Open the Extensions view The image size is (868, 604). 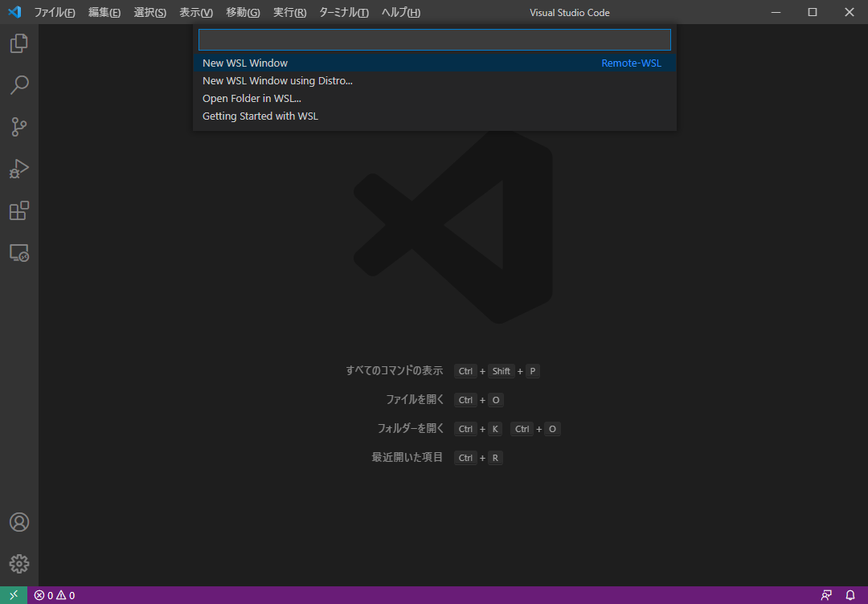[18, 210]
